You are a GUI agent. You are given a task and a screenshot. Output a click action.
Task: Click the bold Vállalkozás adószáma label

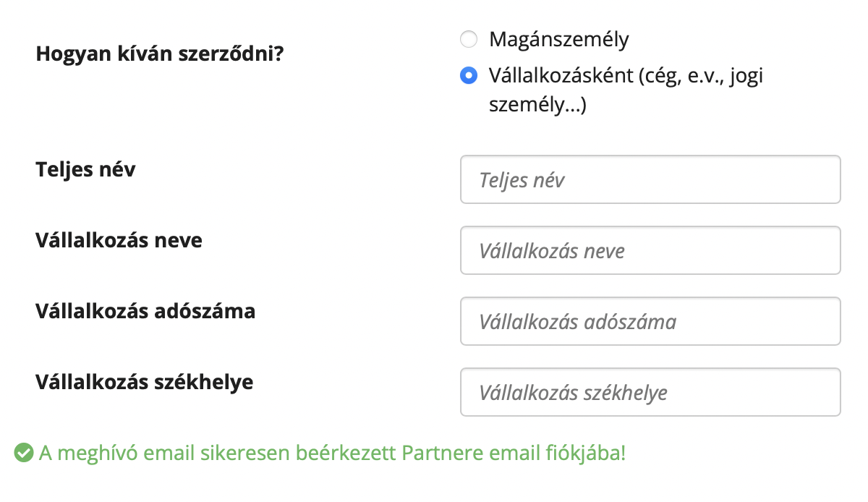(x=145, y=311)
